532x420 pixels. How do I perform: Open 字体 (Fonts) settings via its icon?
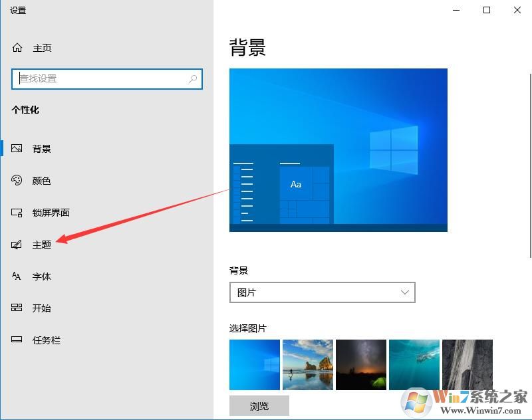17,276
